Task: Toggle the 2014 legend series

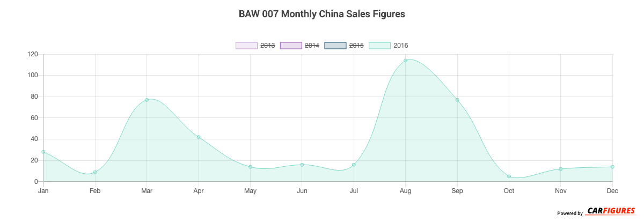Action: [x=312, y=46]
